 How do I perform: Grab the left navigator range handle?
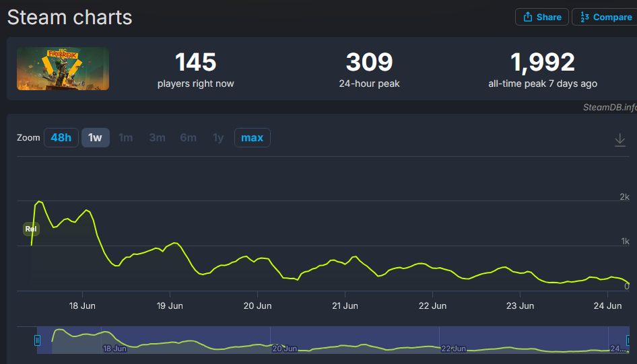coord(37,340)
